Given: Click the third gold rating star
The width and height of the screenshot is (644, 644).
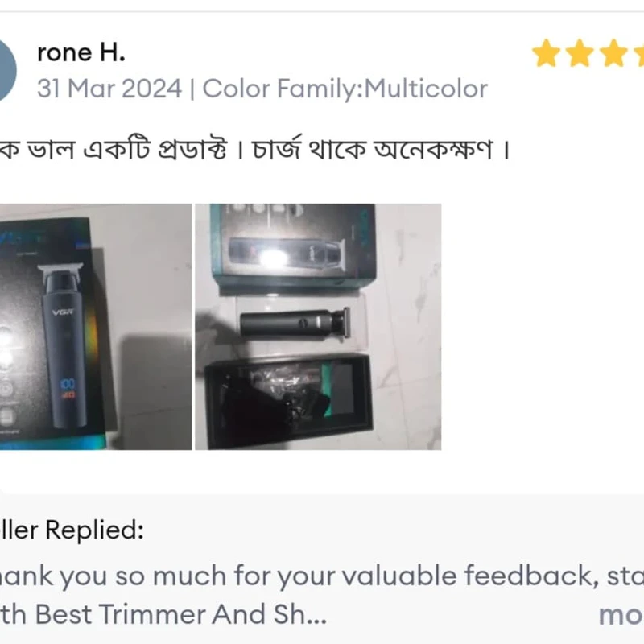Looking at the screenshot, I should pyautogui.click(x=613, y=53).
